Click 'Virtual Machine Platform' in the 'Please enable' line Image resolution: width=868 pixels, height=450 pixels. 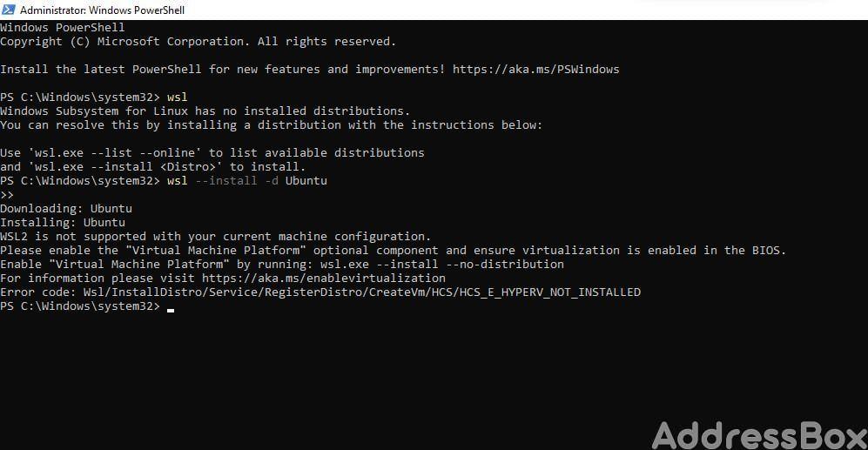[x=216, y=250]
